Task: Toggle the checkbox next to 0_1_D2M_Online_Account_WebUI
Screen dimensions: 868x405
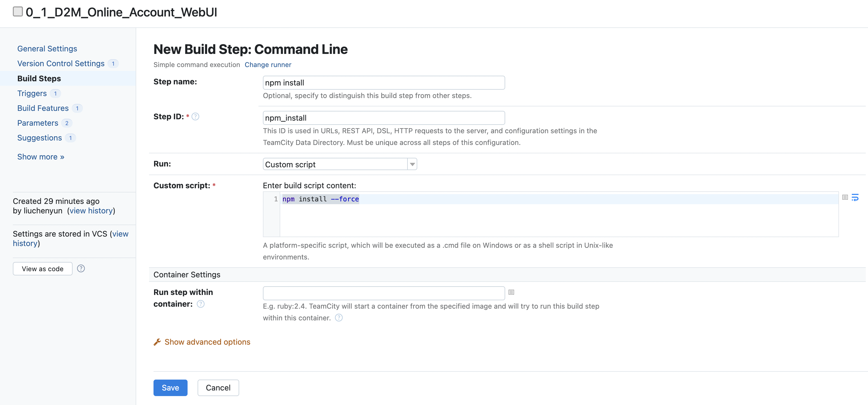Action: [18, 12]
